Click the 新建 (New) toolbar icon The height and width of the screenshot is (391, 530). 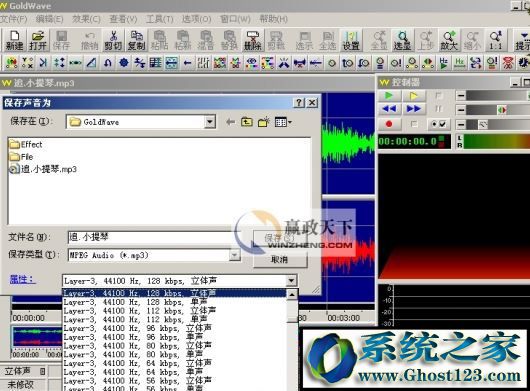click(x=14, y=40)
